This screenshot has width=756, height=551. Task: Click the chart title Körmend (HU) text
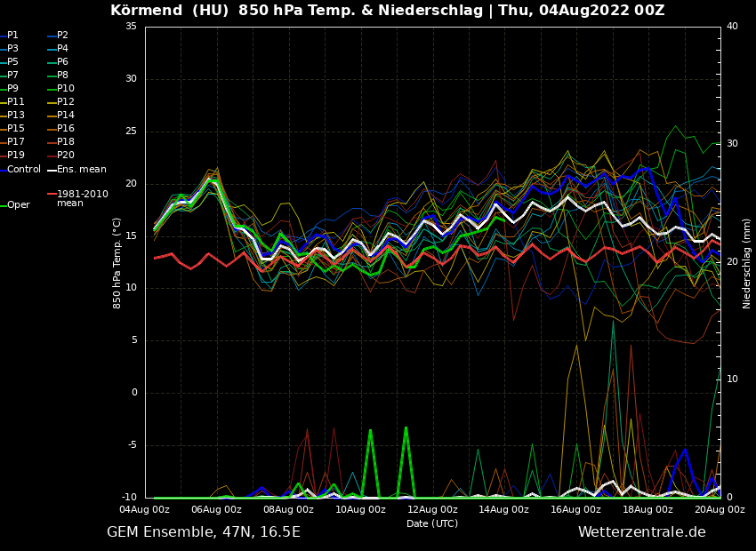pyautogui.click(x=169, y=11)
